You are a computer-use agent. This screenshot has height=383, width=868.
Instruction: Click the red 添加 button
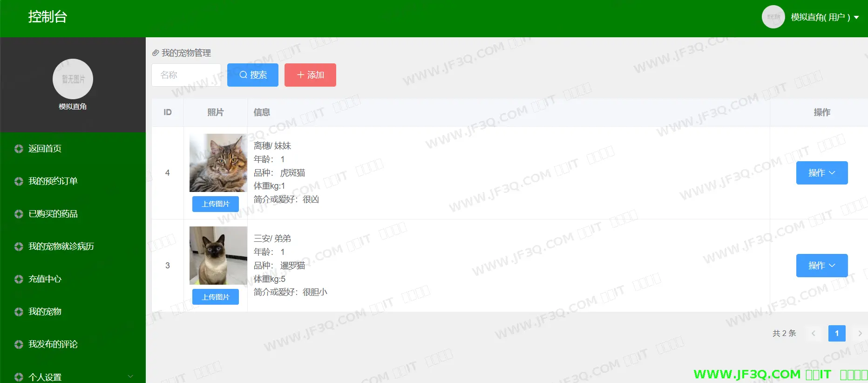(x=310, y=75)
